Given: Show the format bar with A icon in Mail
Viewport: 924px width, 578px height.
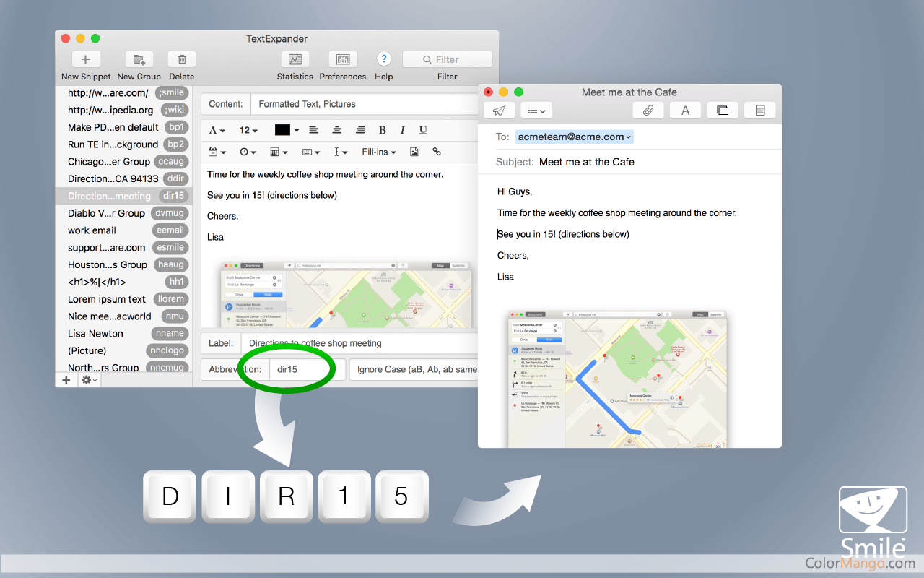Looking at the screenshot, I should [685, 111].
